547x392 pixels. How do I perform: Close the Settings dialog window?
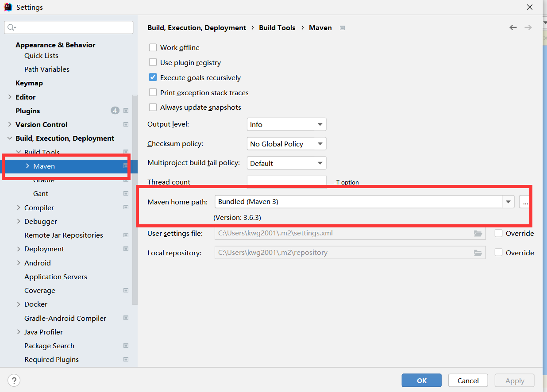click(530, 7)
